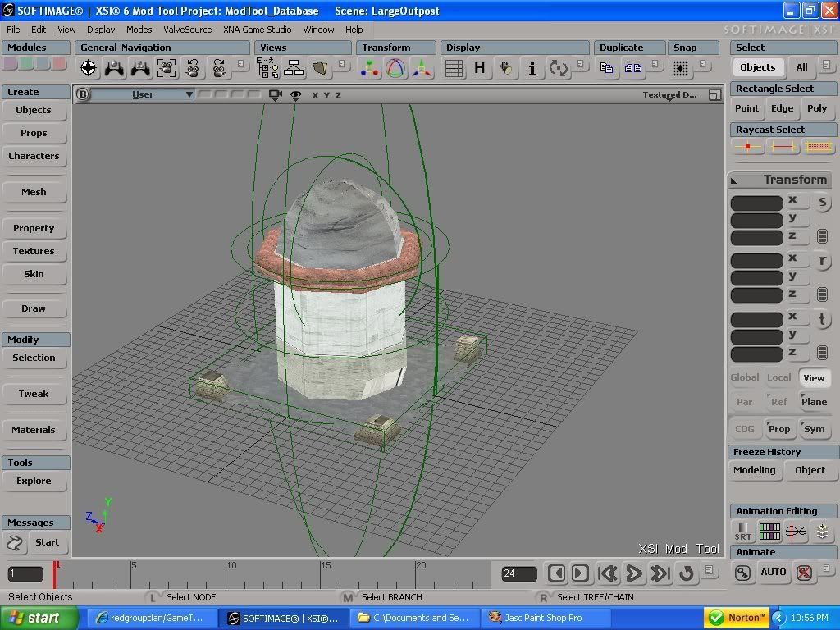Click the viewport camera icon

[276, 95]
